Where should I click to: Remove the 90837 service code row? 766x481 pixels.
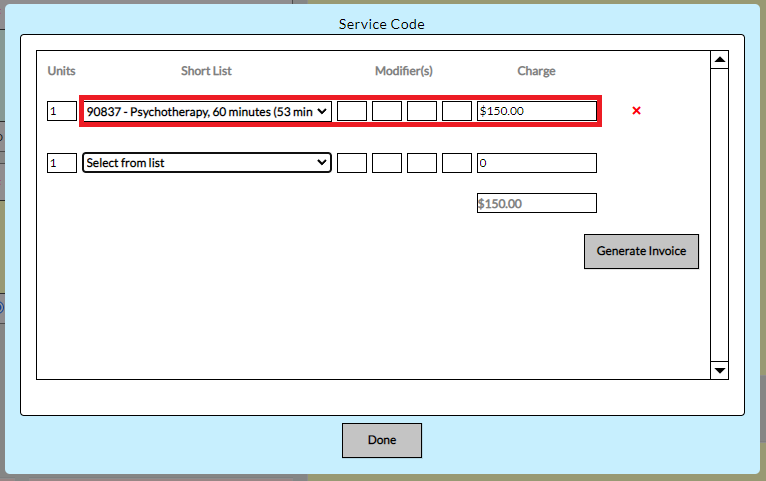pos(636,111)
